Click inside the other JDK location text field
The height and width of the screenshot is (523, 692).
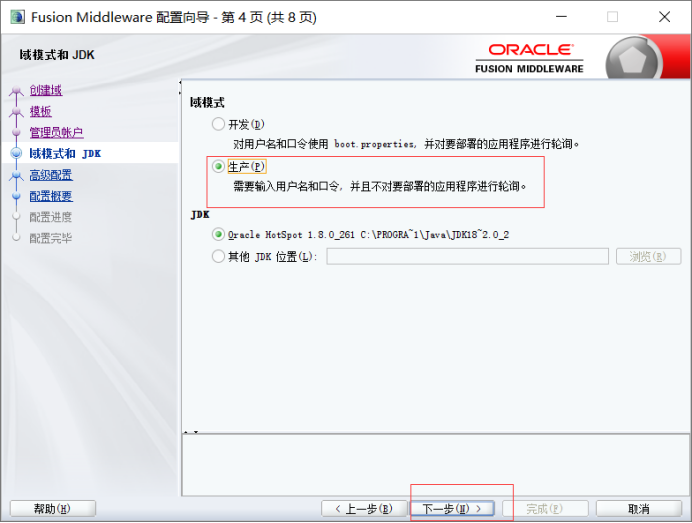pyautogui.click(x=467, y=257)
